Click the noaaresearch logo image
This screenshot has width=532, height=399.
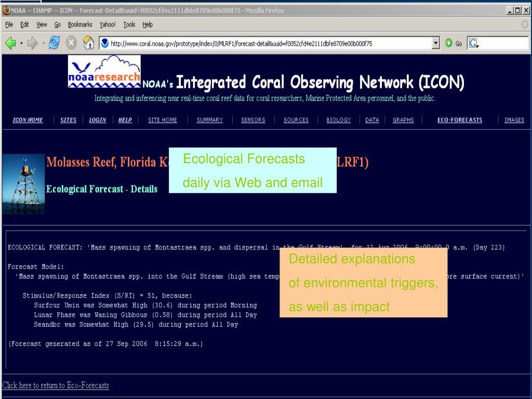(x=104, y=71)
